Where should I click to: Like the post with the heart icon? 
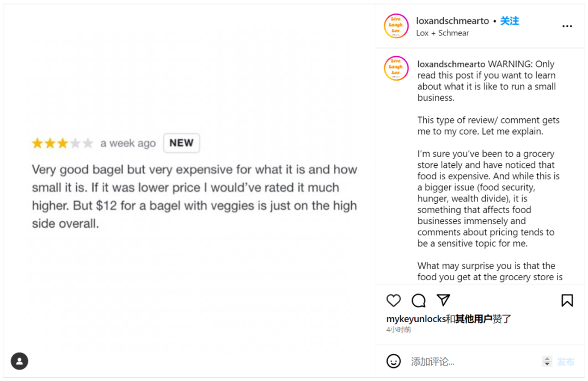click(394, 300)
